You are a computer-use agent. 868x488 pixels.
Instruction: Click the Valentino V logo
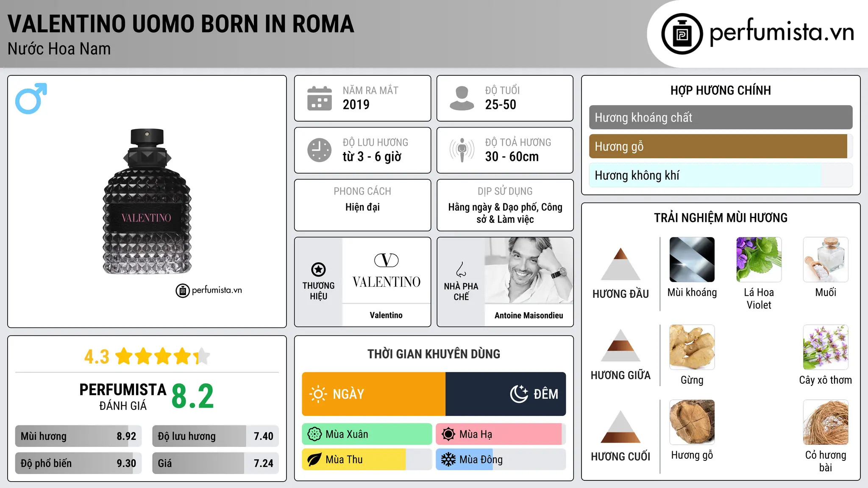(387, 260)
